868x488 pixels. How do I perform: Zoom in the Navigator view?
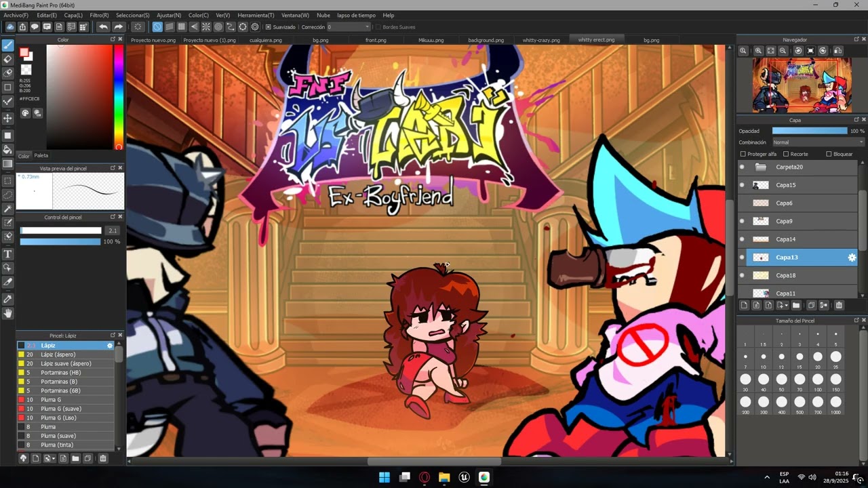[x=758, y=51]
